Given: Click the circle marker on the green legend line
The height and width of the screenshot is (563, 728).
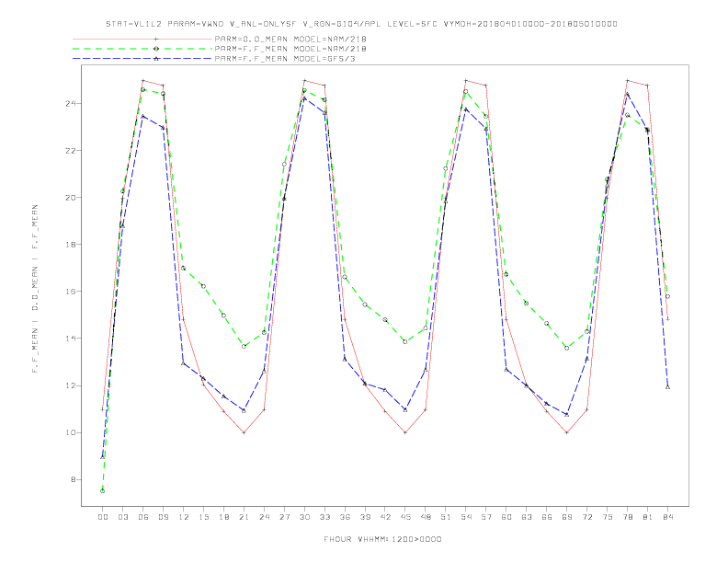Looking at the screenshot, I should (x=156, y=49).
